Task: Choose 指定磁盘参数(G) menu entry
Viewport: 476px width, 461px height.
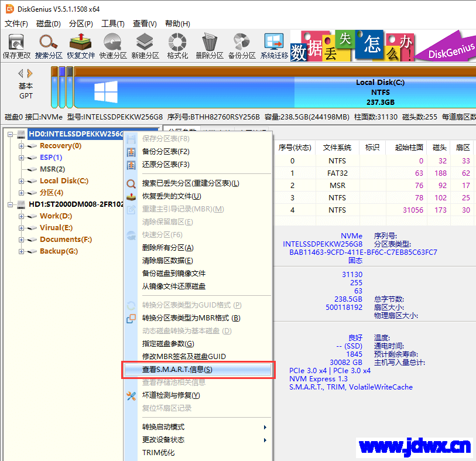Action: pos(198,344)
